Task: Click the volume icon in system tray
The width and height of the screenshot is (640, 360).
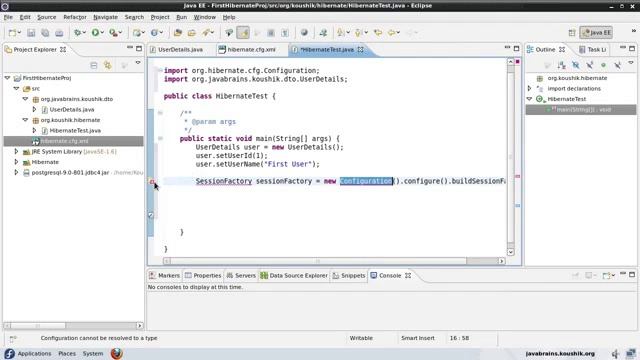Action: coord(616,353)
